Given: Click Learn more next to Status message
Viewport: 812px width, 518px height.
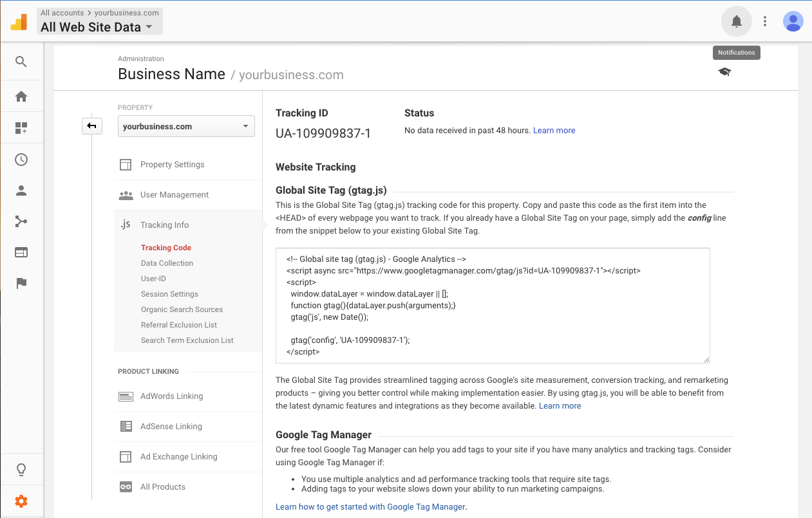Looking at the screenshot, I should [554, 131].
